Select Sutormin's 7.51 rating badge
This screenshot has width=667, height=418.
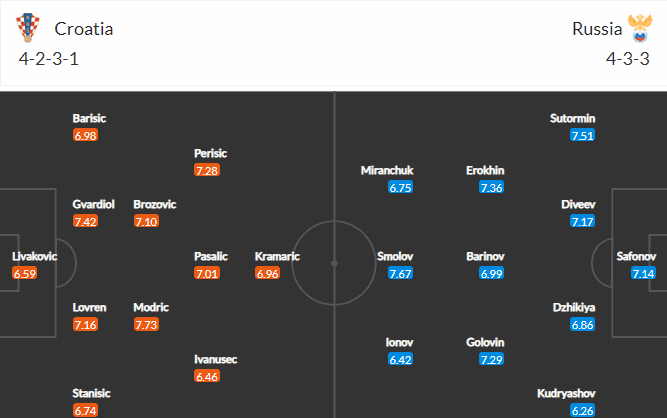tap(582, 135)
